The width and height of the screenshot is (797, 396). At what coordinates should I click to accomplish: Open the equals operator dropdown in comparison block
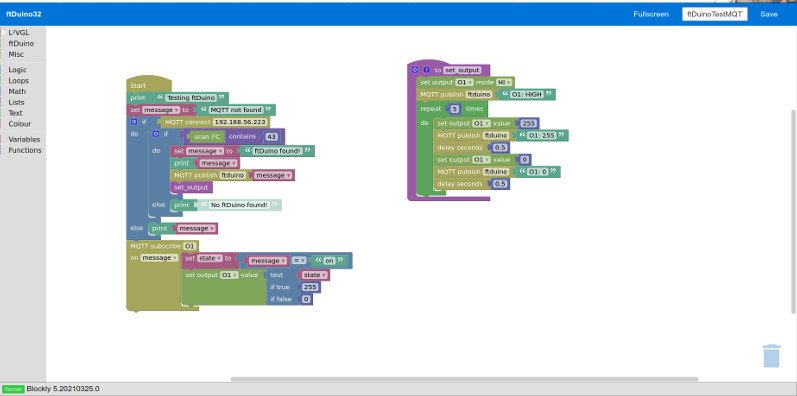click(x=298, y=261)
